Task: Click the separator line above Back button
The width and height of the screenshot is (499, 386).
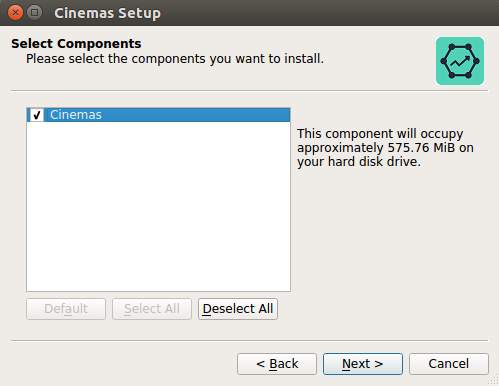Action: 249,341
